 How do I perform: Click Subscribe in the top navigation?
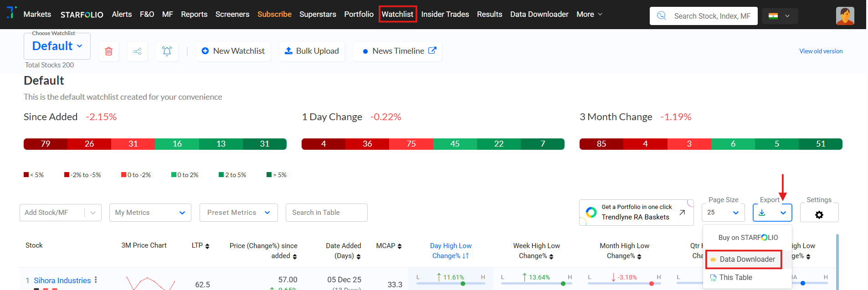(274, 14)
